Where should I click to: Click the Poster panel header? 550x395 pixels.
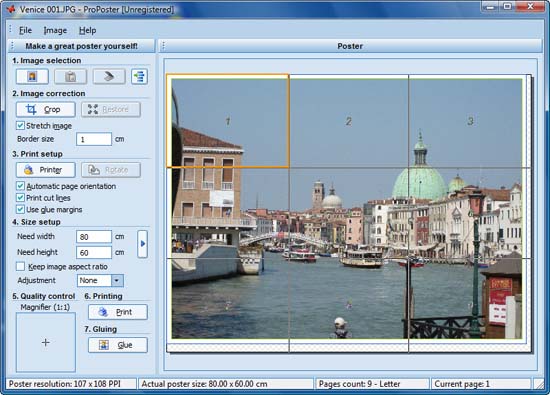350,46
